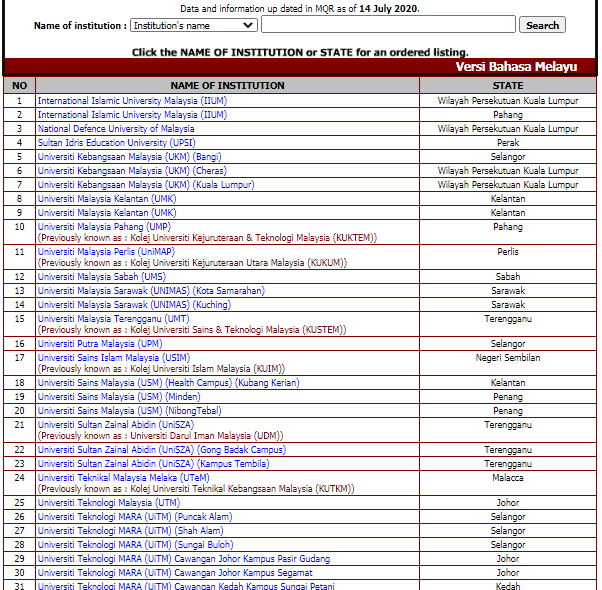Open UNIMAS (Kota Samarahan) link
This screenshot has height=590, width=602.
151,291
